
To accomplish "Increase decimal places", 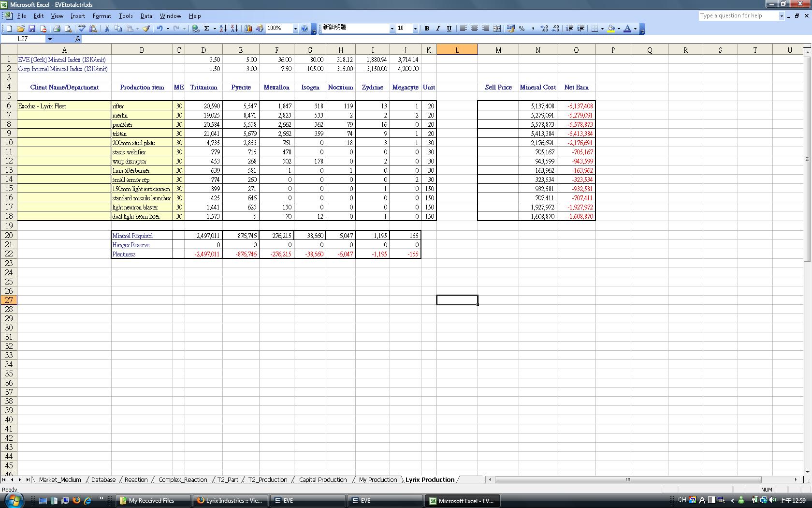I will 544,29.
